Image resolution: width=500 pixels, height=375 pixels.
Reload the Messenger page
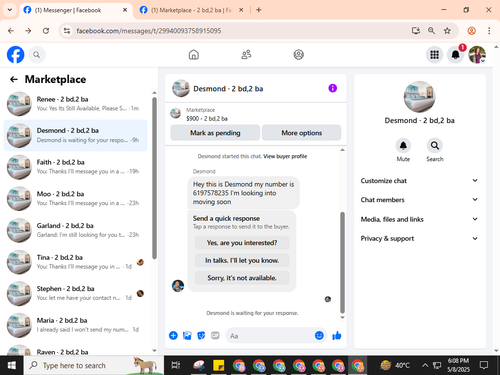(46, 31)
